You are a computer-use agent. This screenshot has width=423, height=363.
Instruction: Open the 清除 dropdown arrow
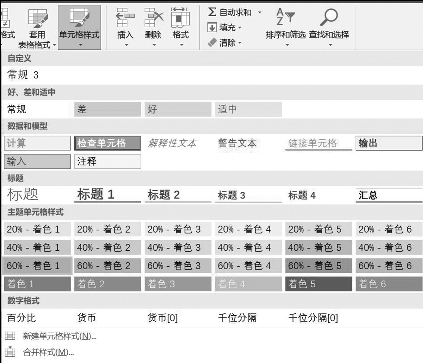pyautogui.click(x=240, y=43)
